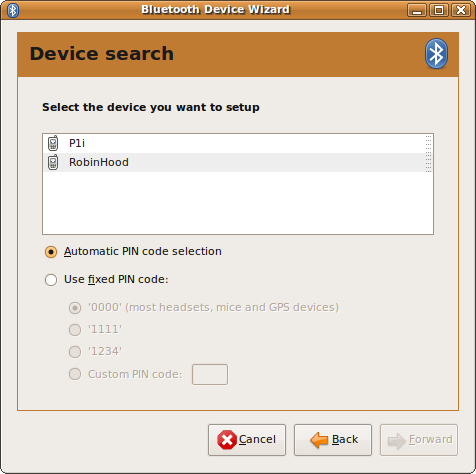Select the RobinHood device entry

238,163
